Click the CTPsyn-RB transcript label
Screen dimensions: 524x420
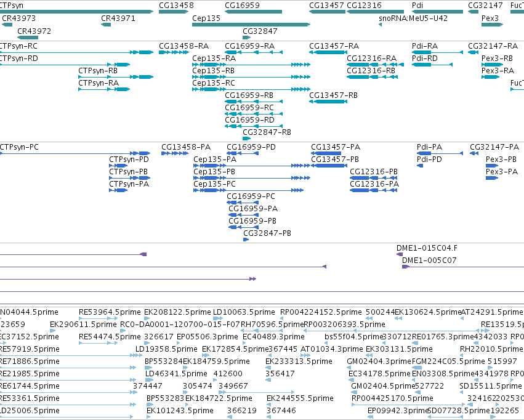[x=98, y=70]
